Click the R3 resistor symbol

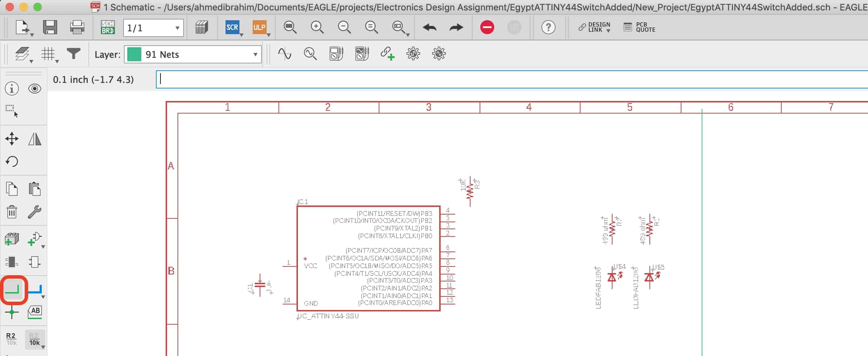point(470,192)
